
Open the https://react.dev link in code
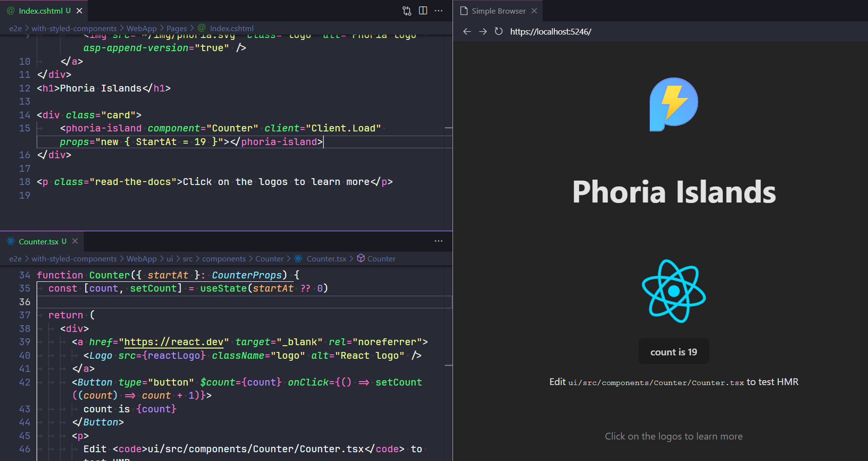pyautogui.click(x=174, y=342)
